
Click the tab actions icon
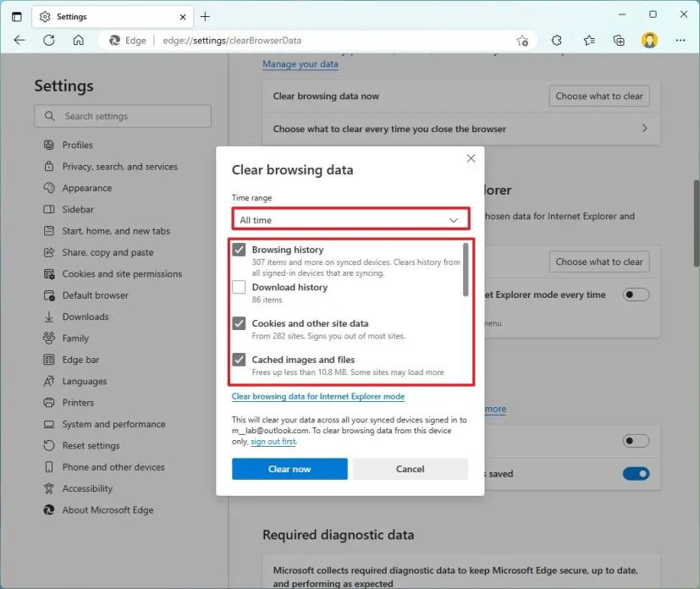pos(17,16)
